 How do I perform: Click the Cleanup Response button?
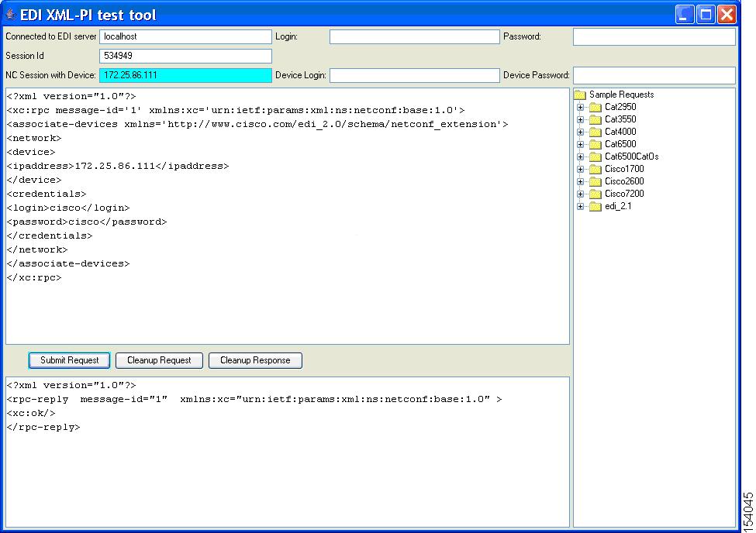255,360
